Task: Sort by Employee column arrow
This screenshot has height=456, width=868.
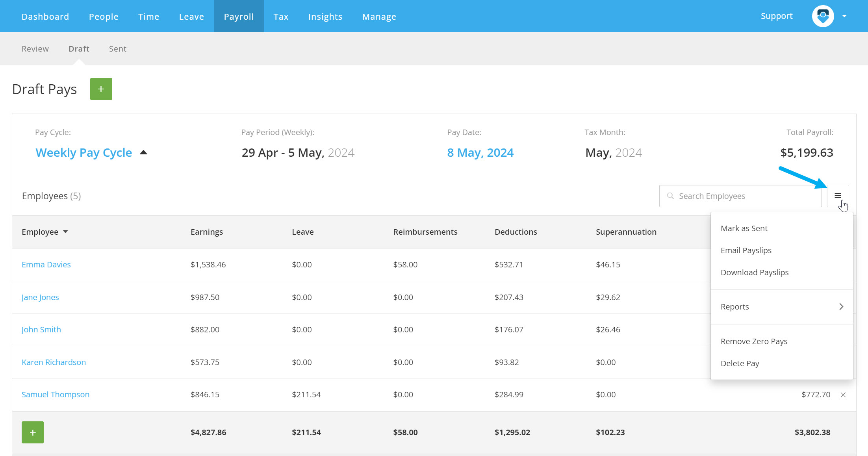Action: pos(65,232)
